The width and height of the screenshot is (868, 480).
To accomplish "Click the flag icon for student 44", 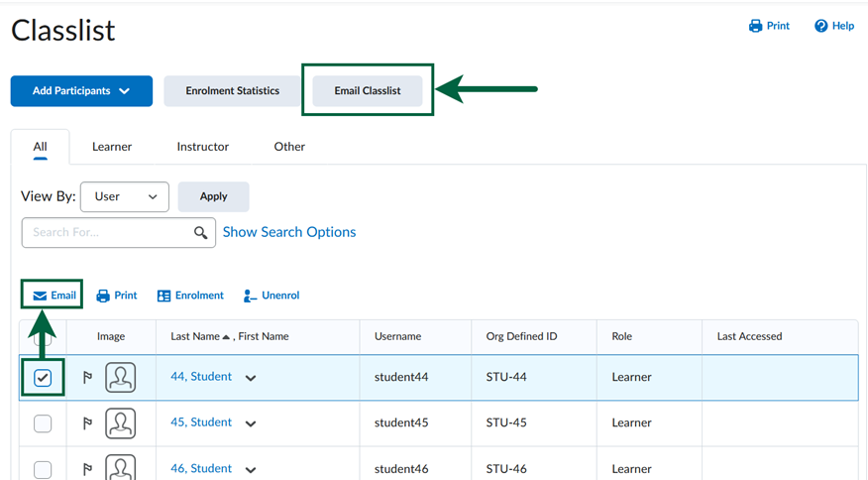I will tap(87, 378).
